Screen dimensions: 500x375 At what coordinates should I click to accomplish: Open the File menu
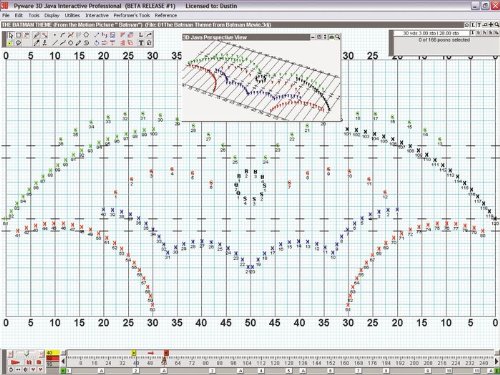5,15
